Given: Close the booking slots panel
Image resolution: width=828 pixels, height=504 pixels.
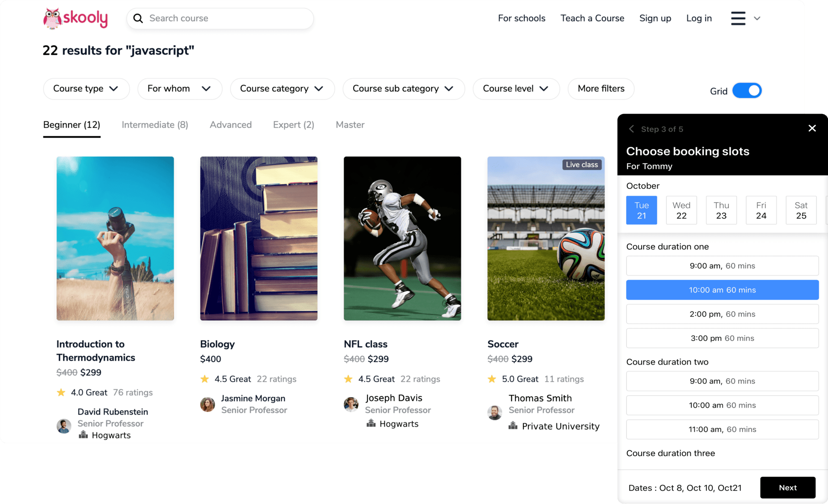Looking at the screenshot, I should 812,128.
